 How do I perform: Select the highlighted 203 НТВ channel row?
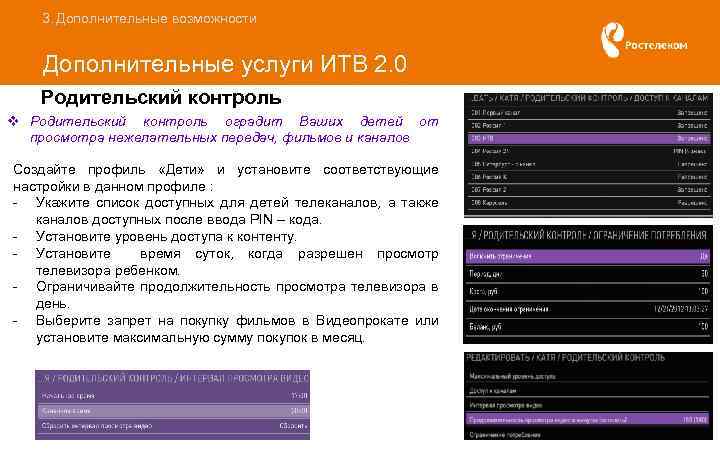pos(589,138)
